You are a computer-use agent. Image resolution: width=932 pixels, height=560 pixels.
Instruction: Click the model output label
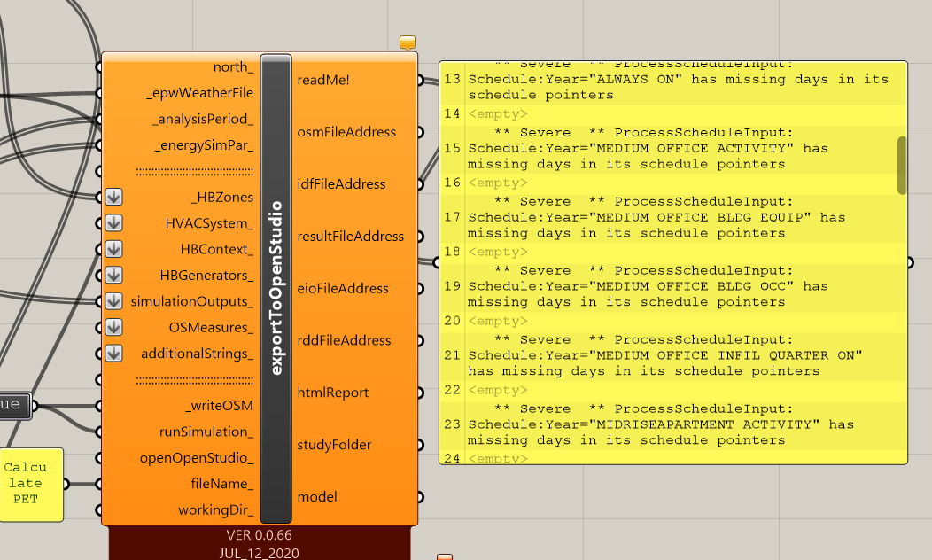(x=317, y=497)
